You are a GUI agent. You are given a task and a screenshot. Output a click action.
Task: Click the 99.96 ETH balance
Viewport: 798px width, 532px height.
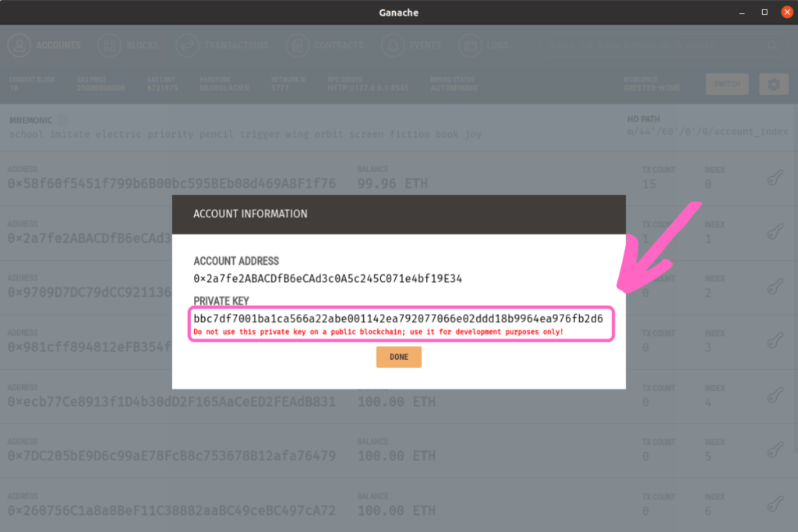coord(393,184)
